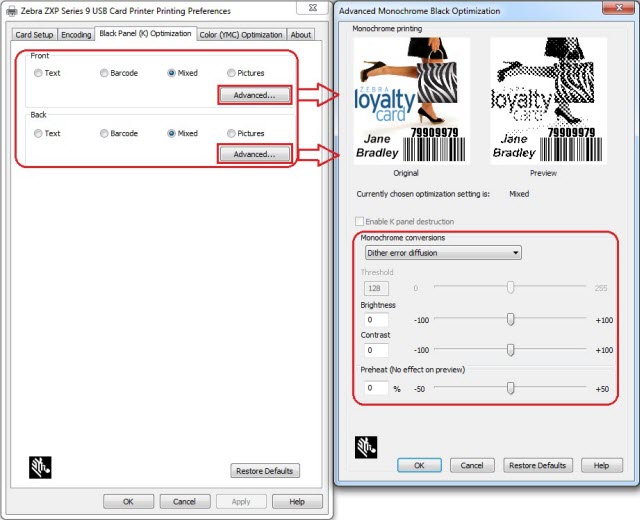
Task: Click Advanced button in Back section
Action: tap(254, 154)
